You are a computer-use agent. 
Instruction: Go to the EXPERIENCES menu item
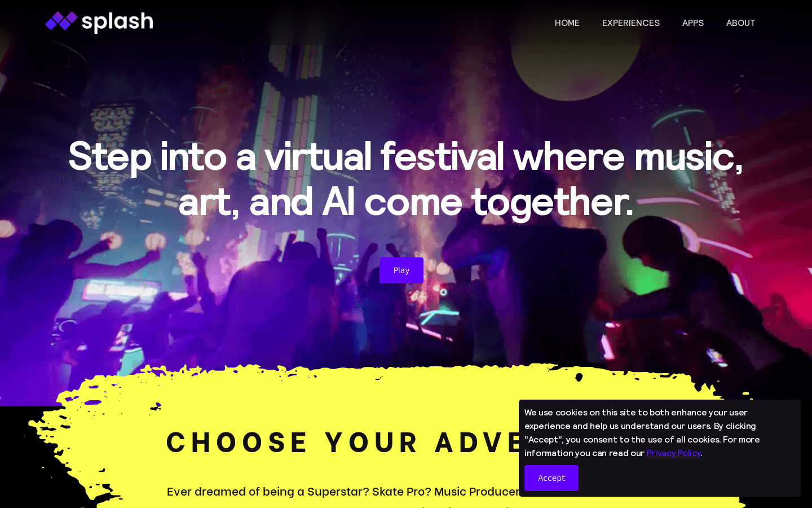[631, 23]
